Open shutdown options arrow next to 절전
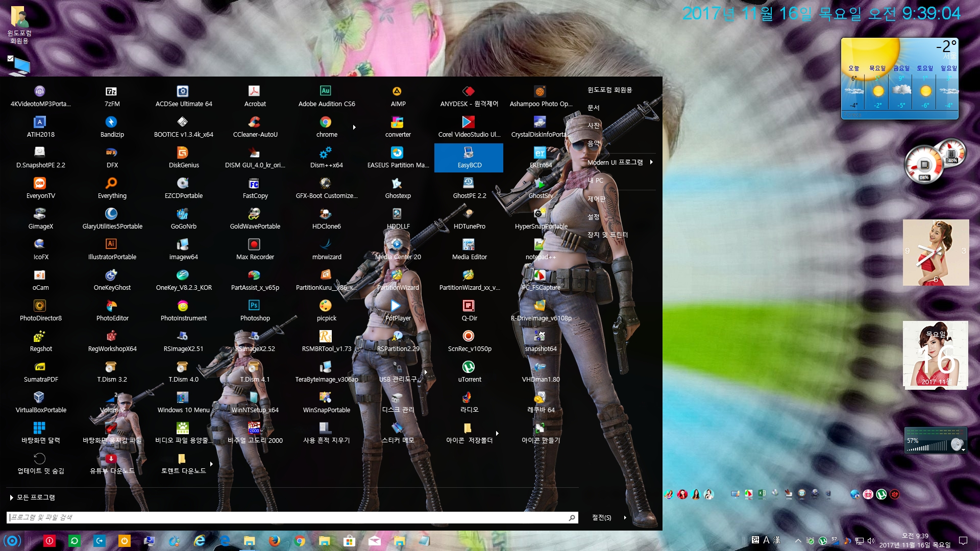 625,517
